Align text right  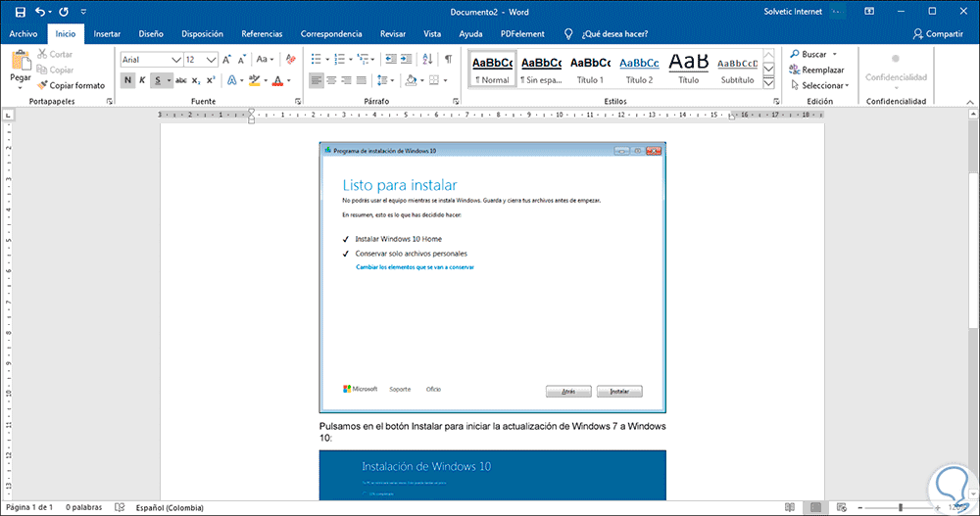(346, 80)
